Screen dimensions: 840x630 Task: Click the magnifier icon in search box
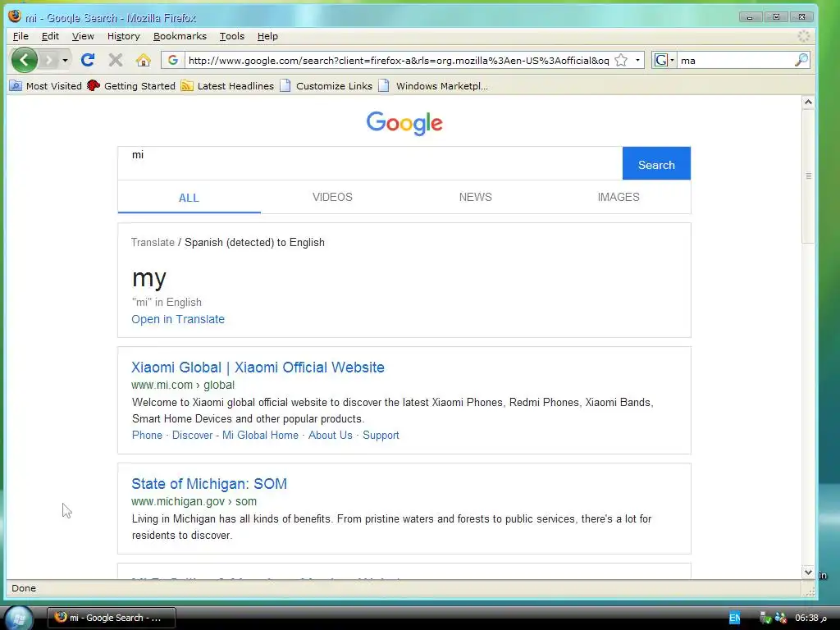(801, 60)
